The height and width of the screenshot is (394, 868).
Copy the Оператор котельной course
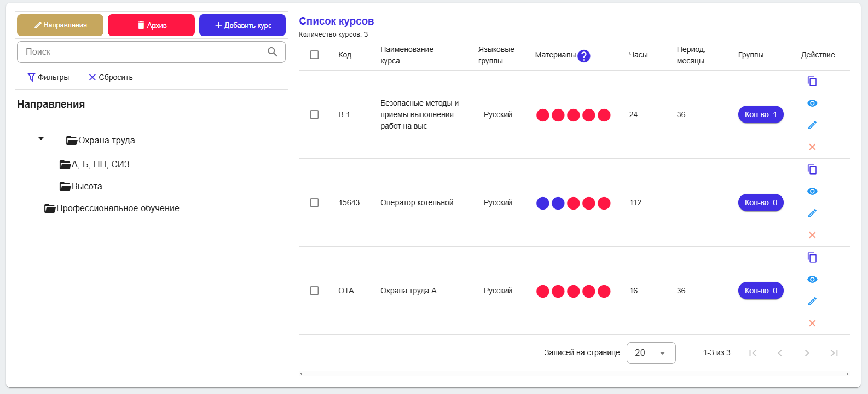[x=812, y=170]
